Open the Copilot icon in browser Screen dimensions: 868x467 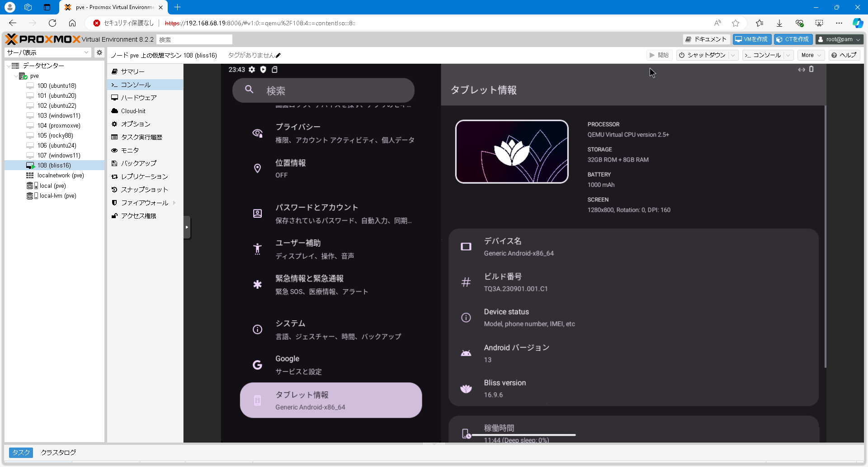coord(858,23)
